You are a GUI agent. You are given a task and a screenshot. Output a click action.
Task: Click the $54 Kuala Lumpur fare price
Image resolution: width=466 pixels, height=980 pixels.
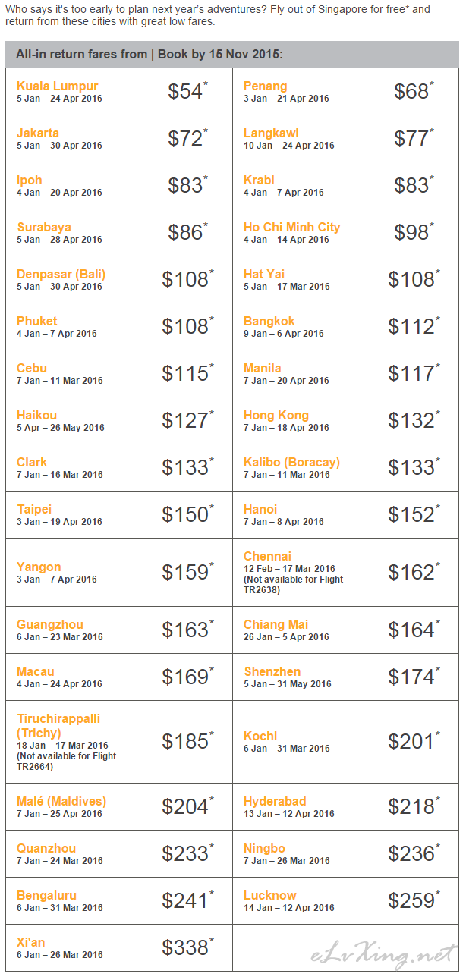pos(187,92)
